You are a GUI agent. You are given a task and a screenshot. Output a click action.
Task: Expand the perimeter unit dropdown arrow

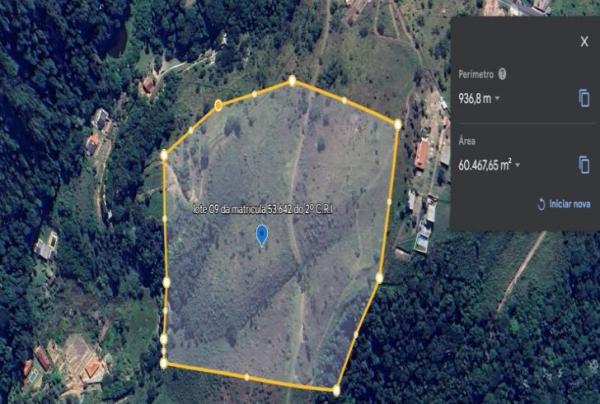[x=497, y=98]
